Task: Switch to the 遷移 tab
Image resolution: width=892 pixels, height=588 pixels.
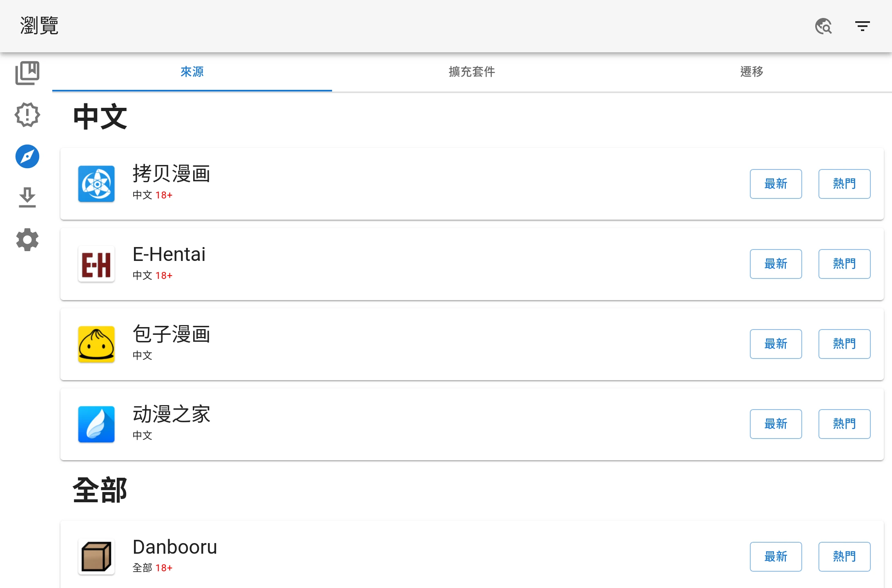Action: [x=752, y=72]
